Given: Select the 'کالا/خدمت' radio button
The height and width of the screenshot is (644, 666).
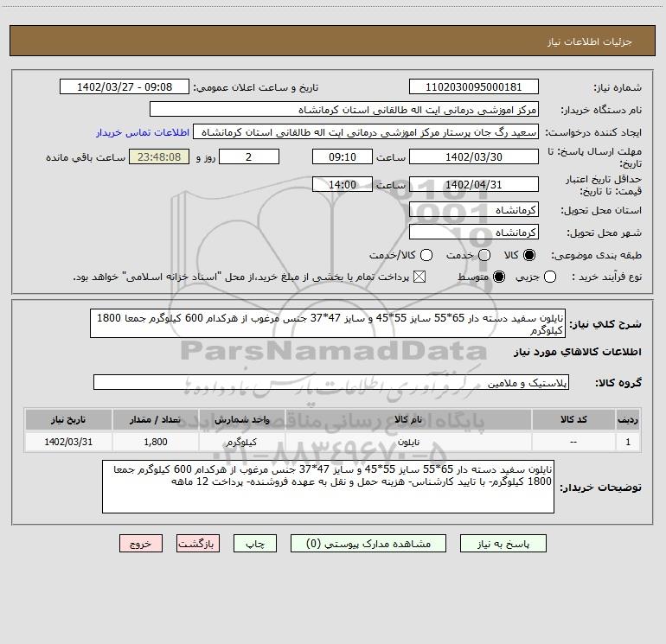Looking at the screenshot, I should point(426,255).
